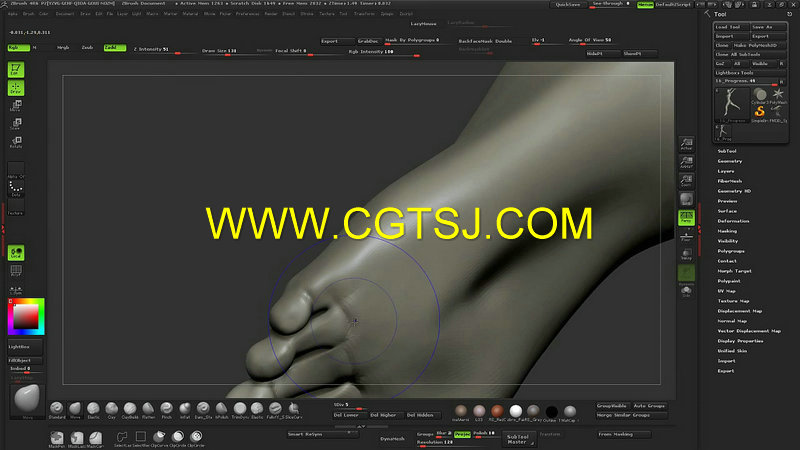Viewport: 800px width, 450px height.
Task: Toggle the Zadd mode button
Action: point(114,47)
